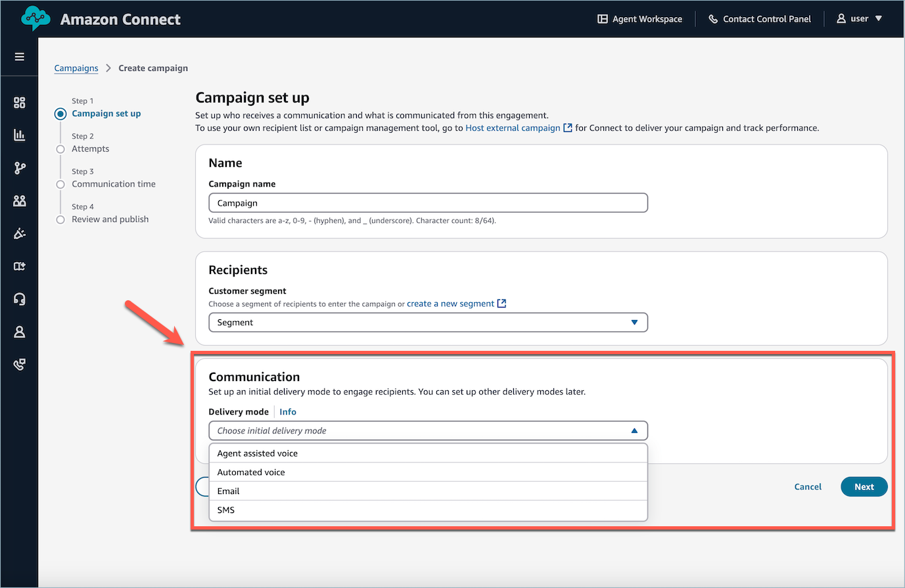Open the users management icon
The width and height of the screenshot is (905, 588).
pos(19,200)
